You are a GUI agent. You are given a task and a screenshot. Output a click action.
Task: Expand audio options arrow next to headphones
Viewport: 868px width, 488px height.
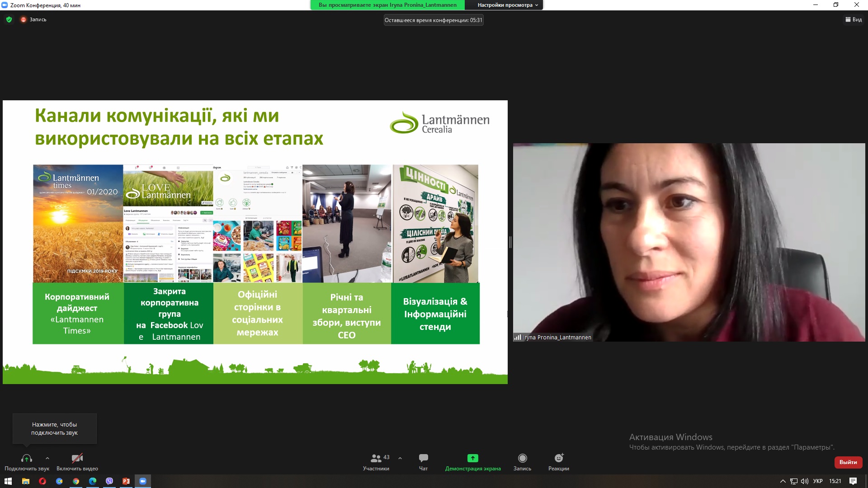47,458
